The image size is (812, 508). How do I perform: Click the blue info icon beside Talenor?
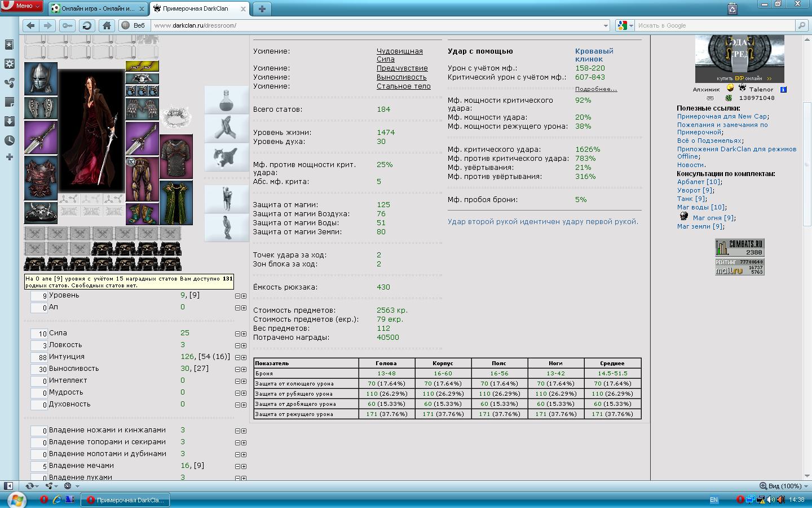pyautogui.click(x=783, y=89)
